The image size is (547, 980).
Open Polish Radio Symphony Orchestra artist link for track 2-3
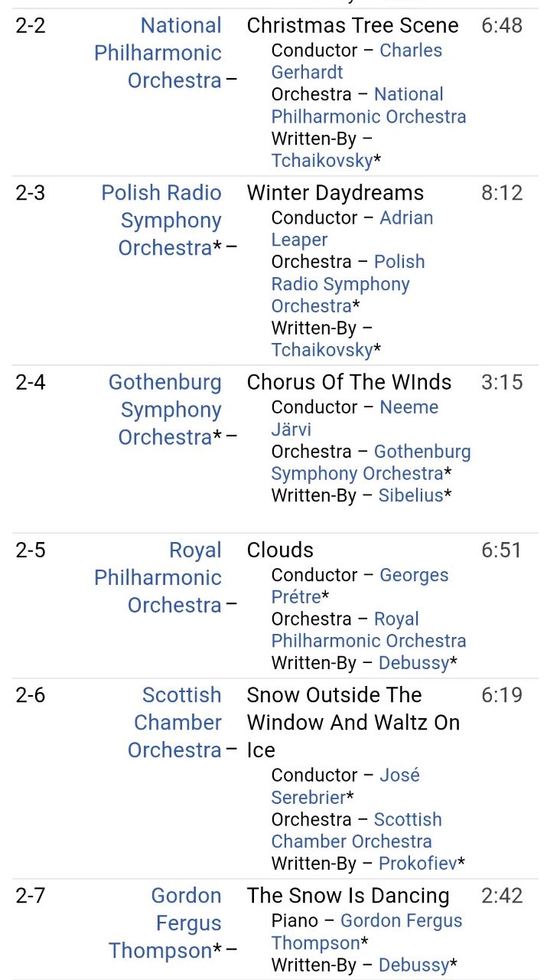tap(161, 220)
